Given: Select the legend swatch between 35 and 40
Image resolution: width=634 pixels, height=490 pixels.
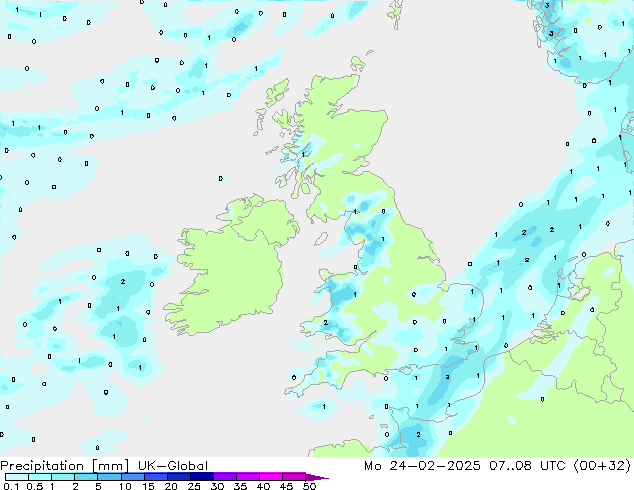Looking at the screenshot, I should pyautogui.click(x=248, y=477).
